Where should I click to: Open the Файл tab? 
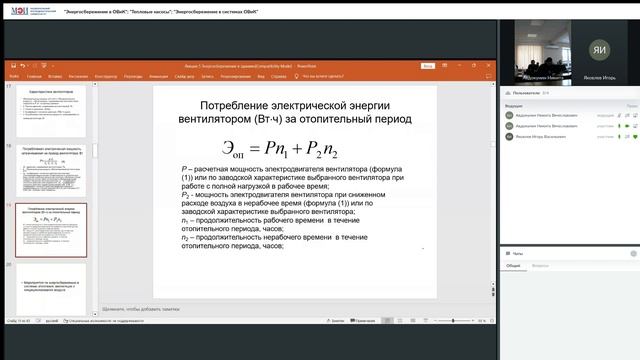[14, 76]
